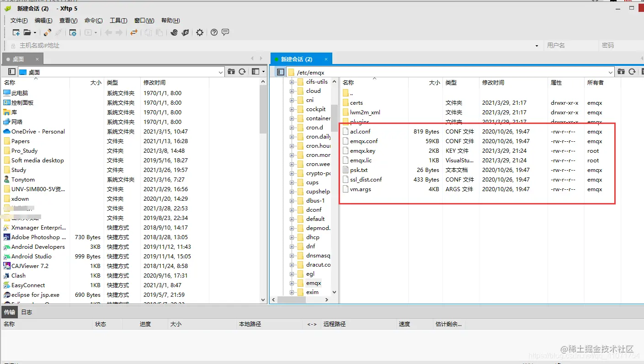Open the 命令(C) menu
644x364 pixels.
[94, 21]
